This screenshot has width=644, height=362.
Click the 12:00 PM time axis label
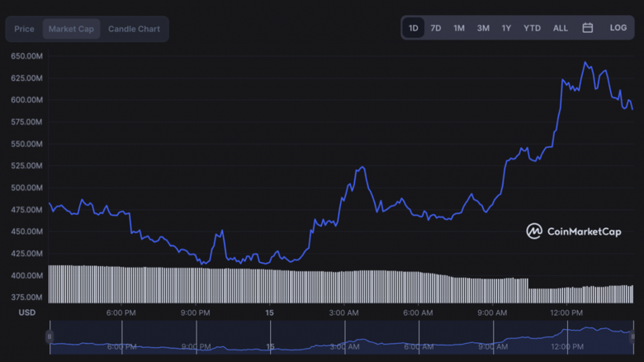pyautogui.click(x=566, y=313)
